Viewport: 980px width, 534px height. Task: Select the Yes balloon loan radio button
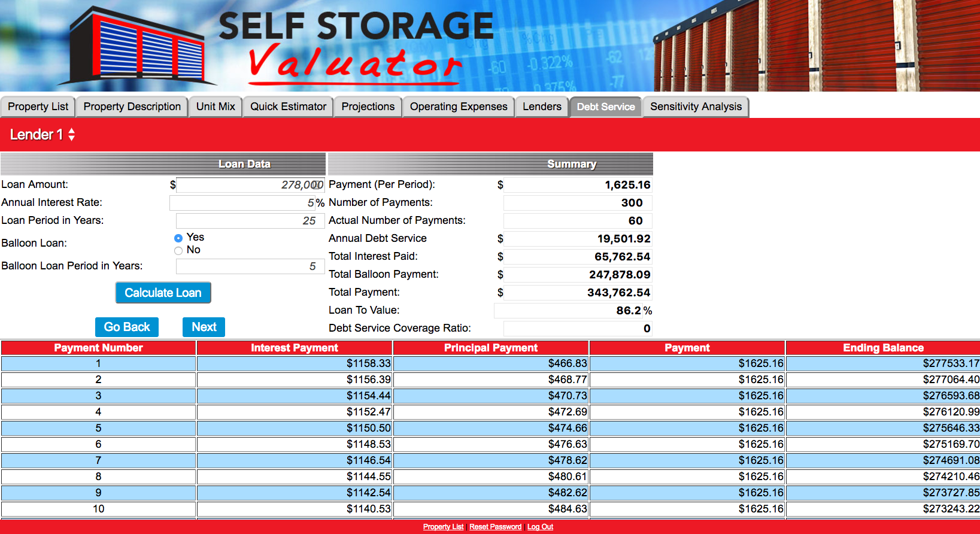coord(178,238)
